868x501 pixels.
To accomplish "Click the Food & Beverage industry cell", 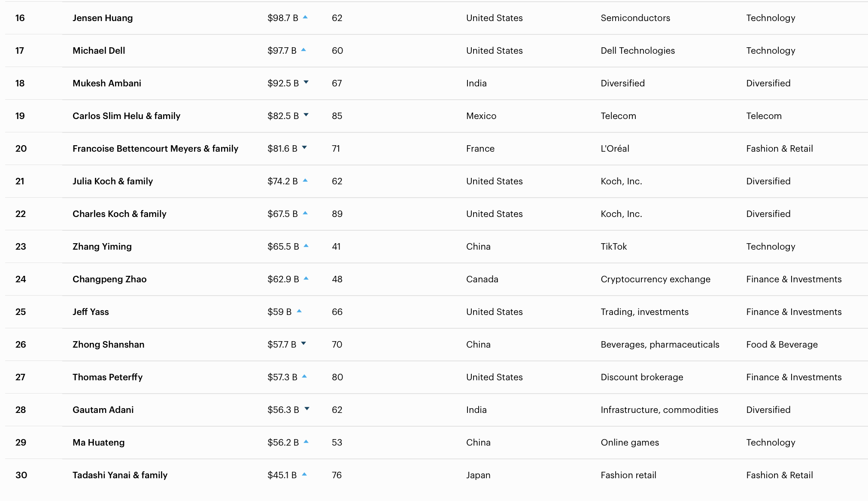I will tap(782, 345).
